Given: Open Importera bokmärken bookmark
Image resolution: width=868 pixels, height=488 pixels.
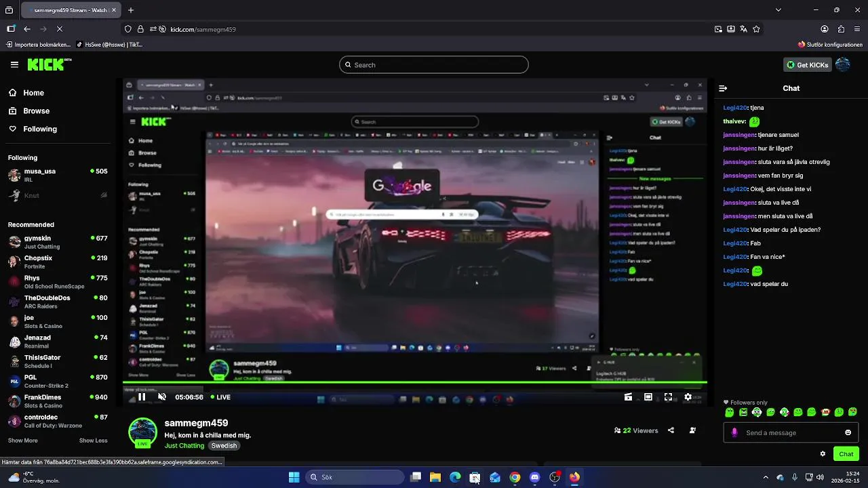Looking at the screenshot, I should pos(39,45).
